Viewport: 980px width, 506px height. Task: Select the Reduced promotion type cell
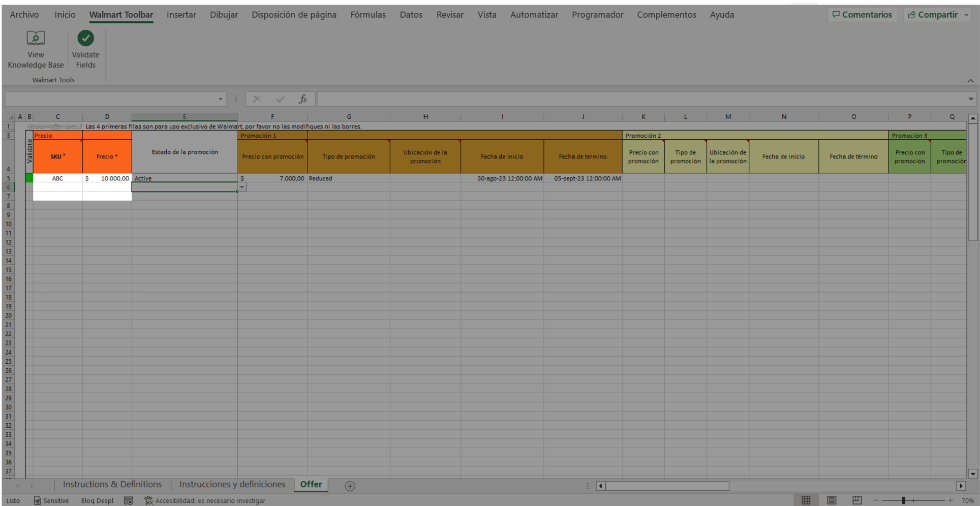[348, 178]
